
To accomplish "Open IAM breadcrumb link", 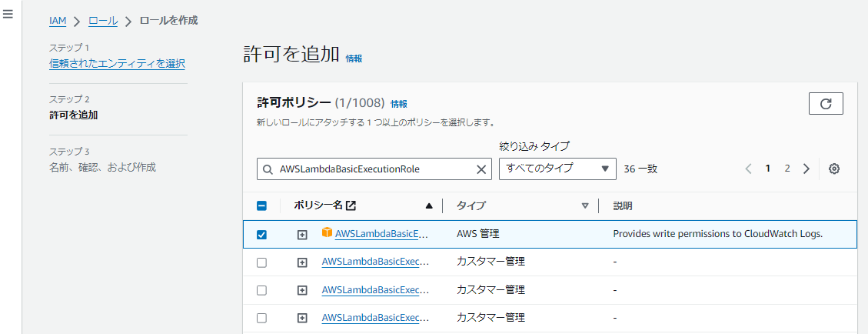I will [x=58, y=21].
